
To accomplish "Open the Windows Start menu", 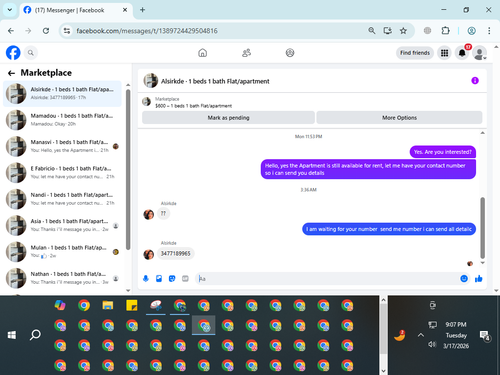I will pos(12,335).
